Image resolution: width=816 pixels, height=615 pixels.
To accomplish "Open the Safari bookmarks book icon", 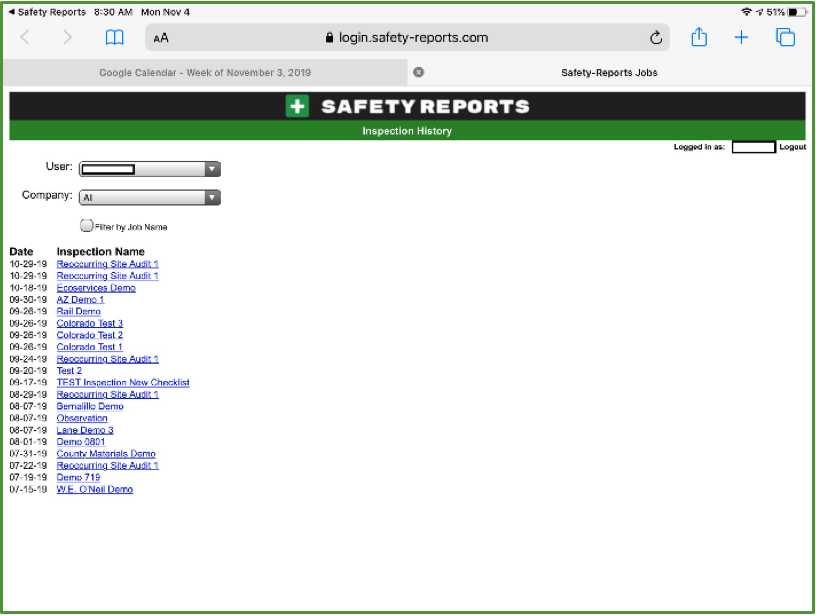I will pyautogui.click(x=114, y=37).
